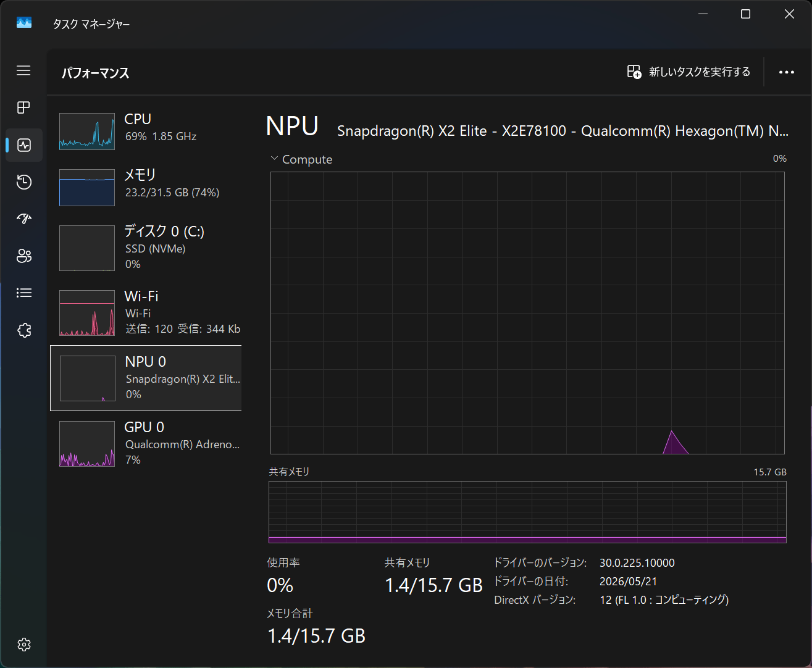Click the GPU 0 mini graph
Image resolution: width=812 pixels, height=668 pixels.
tap(87, 444)
